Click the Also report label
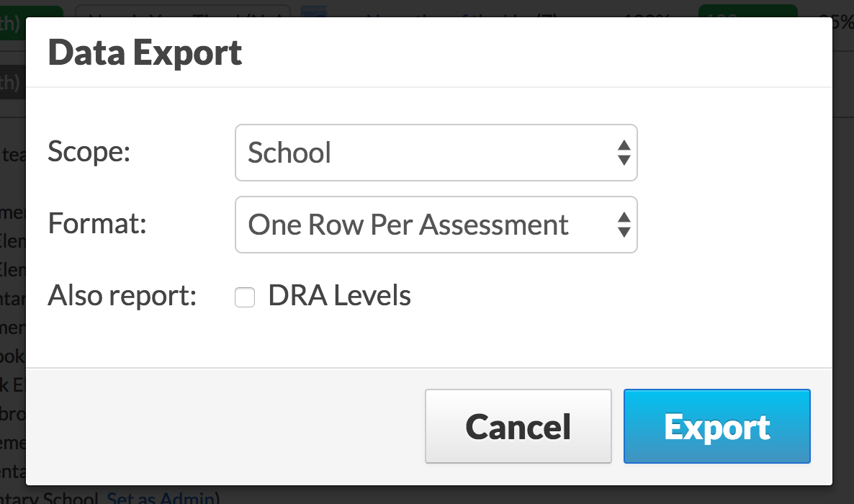This screenshot has height=504, width=854. click(122, 296)
